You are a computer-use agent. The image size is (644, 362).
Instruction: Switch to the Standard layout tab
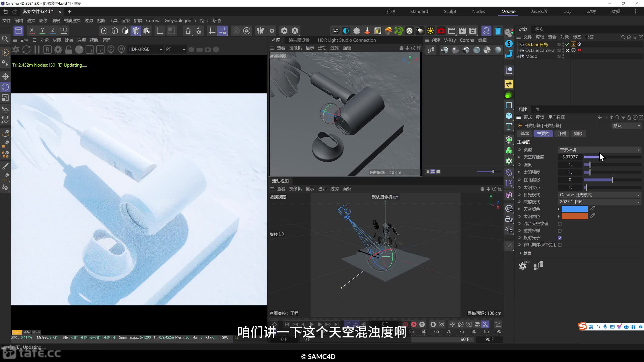[419, 11]
